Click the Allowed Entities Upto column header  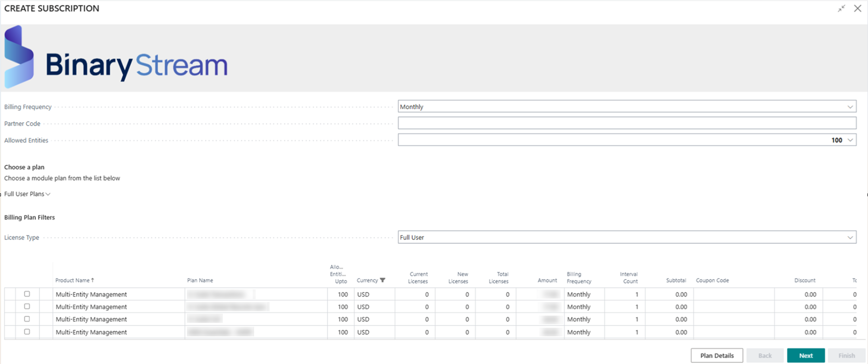[338, 274]
